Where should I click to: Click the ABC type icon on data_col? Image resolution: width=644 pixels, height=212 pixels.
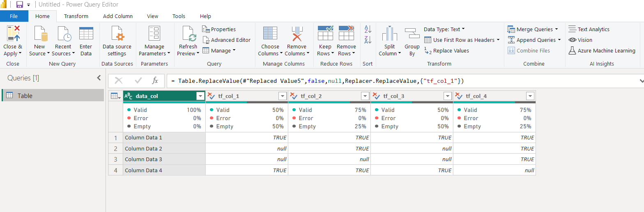[128, 96]
